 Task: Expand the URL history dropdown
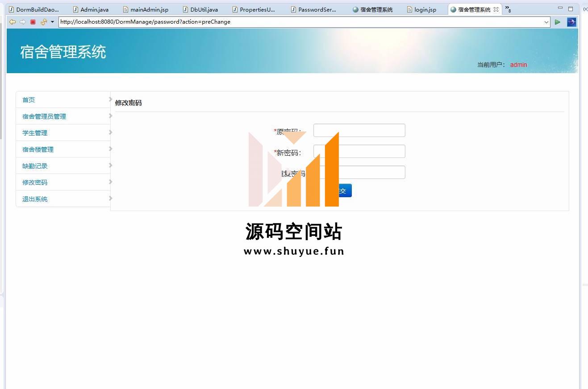pyautogui.click(x=546, y=22)
